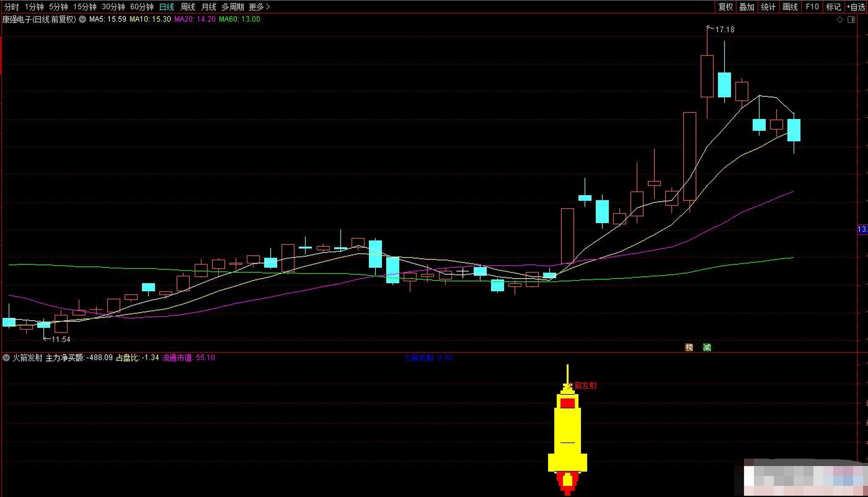Open the 统计 statistics tool
Image resolution: width=868 pixels, height=497 pixels.
pyautogui.click(x=768, y=7)
